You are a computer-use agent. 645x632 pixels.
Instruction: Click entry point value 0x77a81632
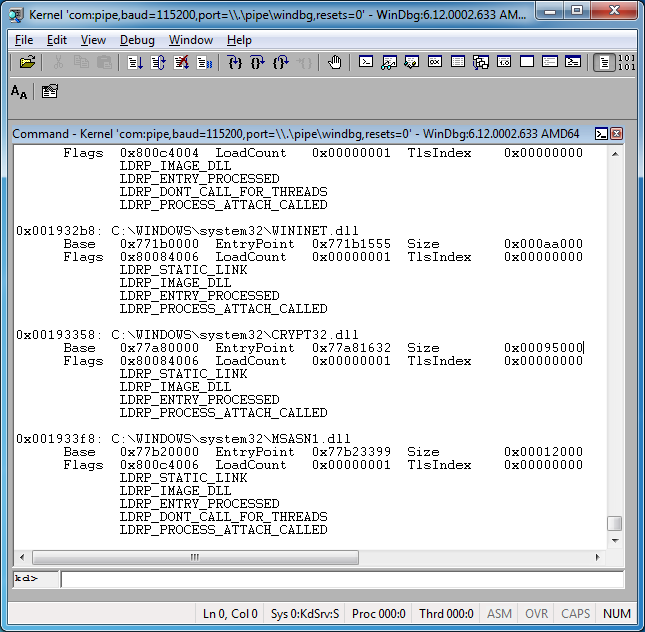click(x=351, y=348)
